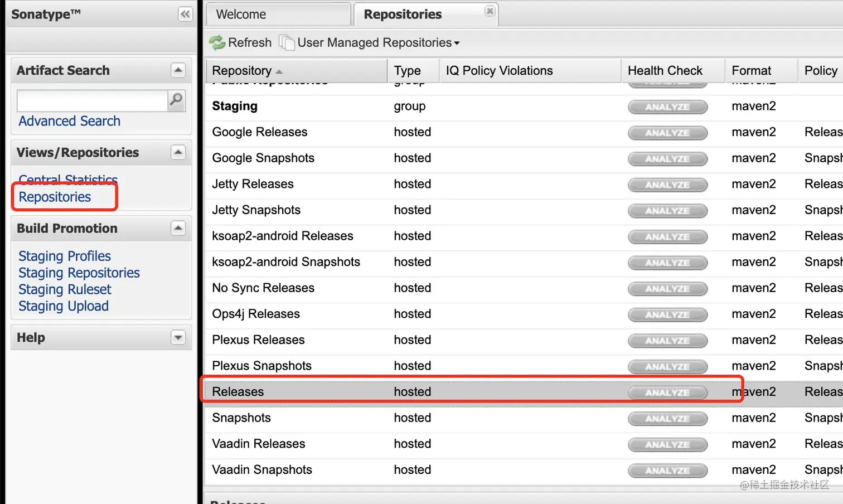Click Analyze button for Plexus Releases

pos(667,341)
